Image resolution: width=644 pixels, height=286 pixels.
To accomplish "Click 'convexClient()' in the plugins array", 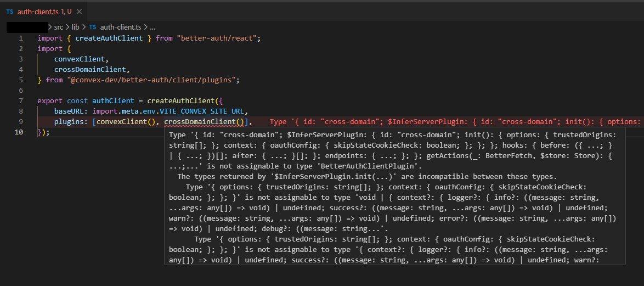I will (126, 122).
